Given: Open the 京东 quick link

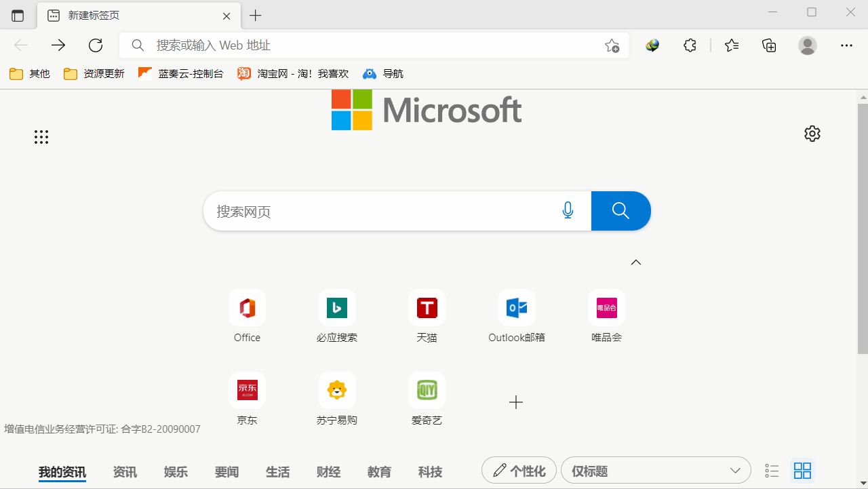Looking at the screenshot, I should pos(247,399).
